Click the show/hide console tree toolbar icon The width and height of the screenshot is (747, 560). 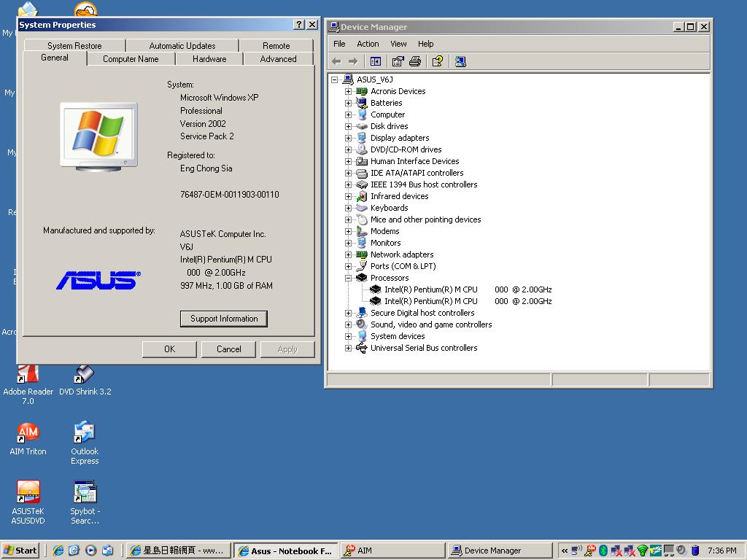376,61
